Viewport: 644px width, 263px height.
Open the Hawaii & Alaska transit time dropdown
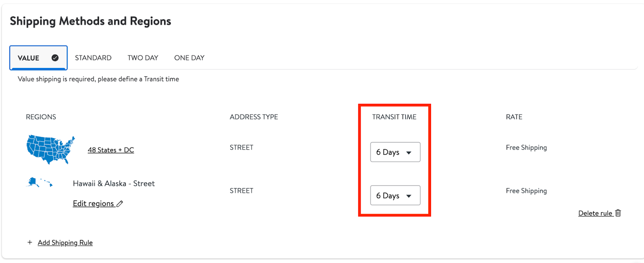click(x=395, y=195)
